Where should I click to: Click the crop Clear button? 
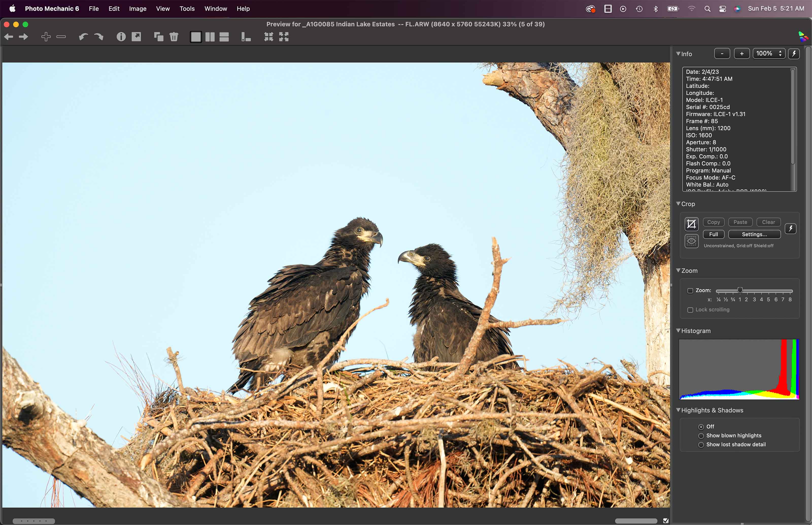click(x=769, y=222)
